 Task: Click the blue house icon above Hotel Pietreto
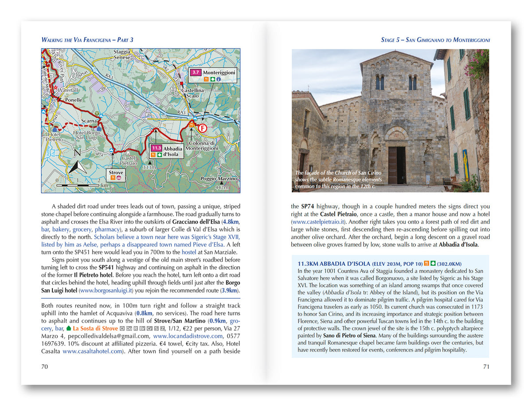click(x=55, y=130)
